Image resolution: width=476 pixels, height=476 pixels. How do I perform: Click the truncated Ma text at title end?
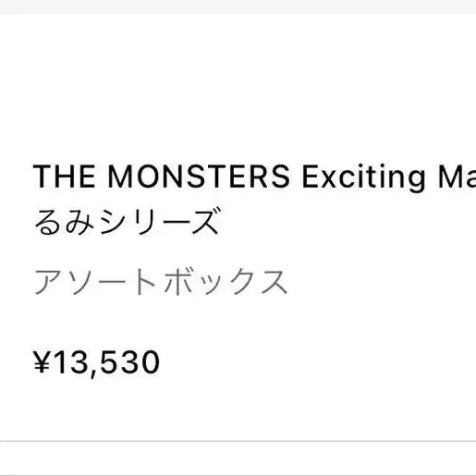[x=457, y=177]
